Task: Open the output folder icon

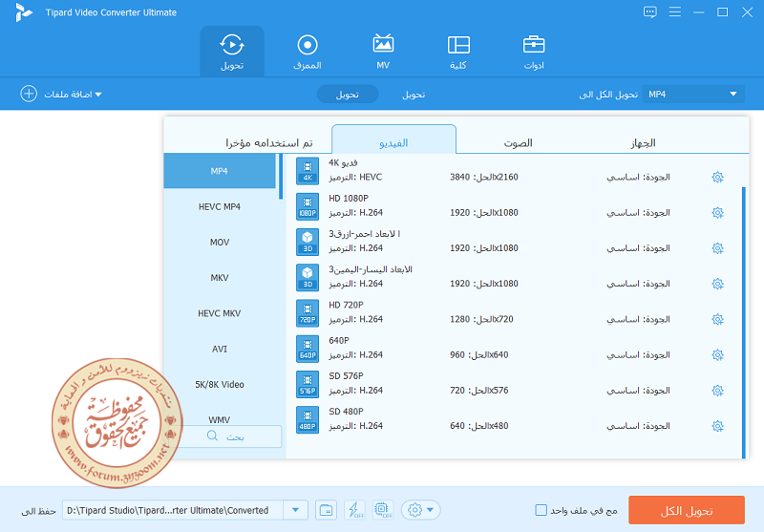Action: pos(326,510)
